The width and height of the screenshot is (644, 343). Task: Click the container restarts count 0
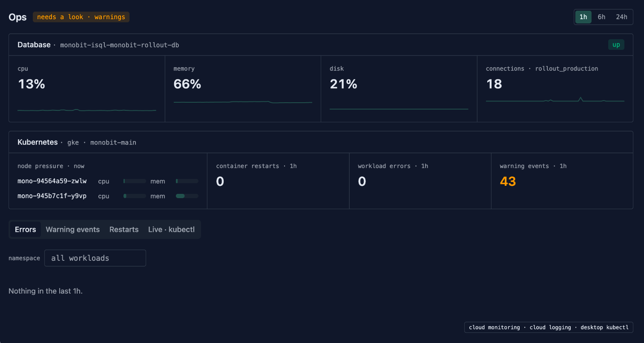pos(220,182)
